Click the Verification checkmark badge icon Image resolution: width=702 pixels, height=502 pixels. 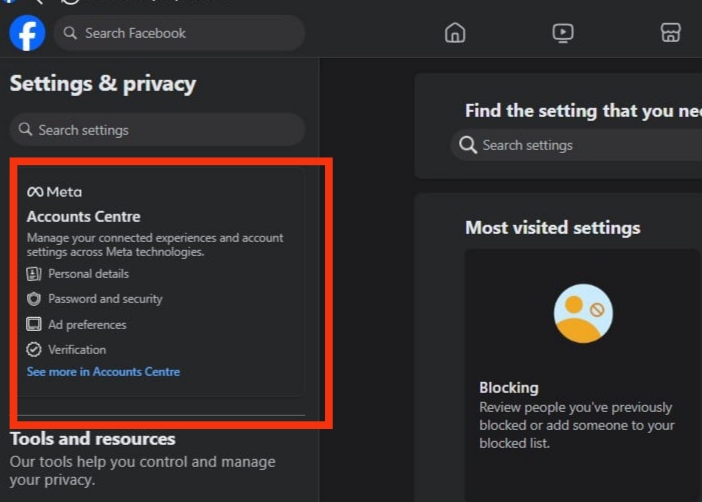tap(34, 349)
